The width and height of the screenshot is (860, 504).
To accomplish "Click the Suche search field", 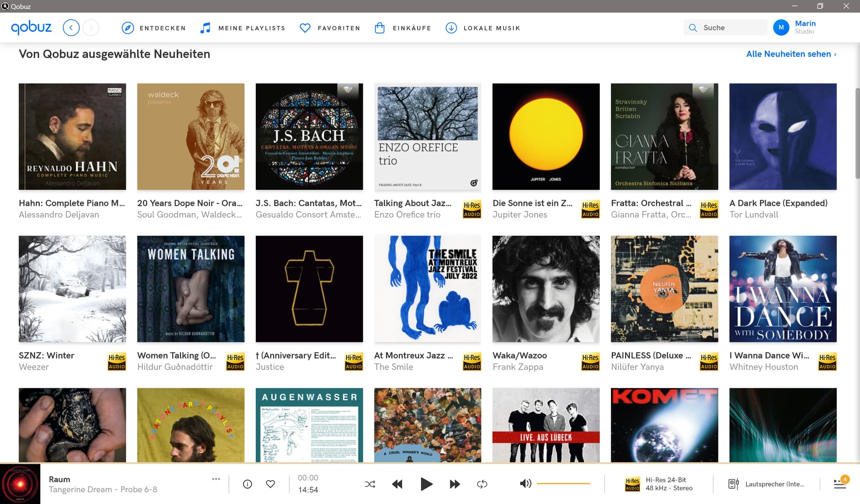I will 725,28.
